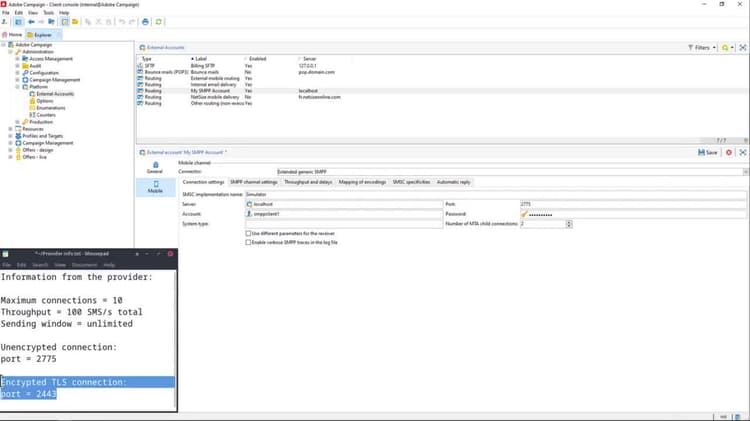Switch to the Mapping of encodings tab
This screenshot has width=750, height=421.
click(362, 182)
